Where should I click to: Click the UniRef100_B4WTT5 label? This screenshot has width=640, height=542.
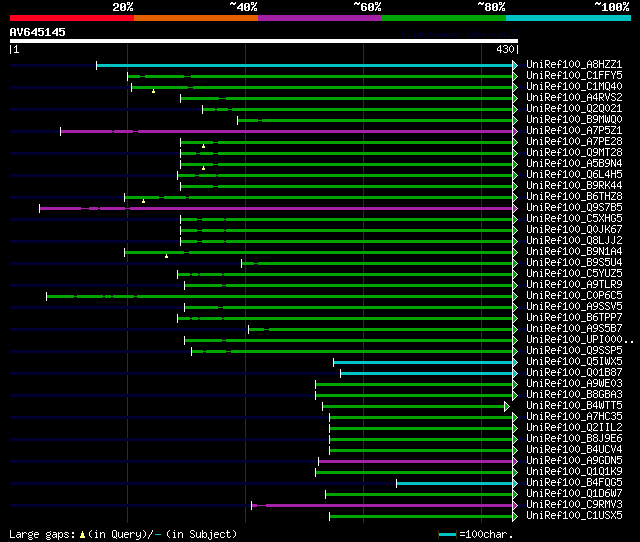[574, 406]
